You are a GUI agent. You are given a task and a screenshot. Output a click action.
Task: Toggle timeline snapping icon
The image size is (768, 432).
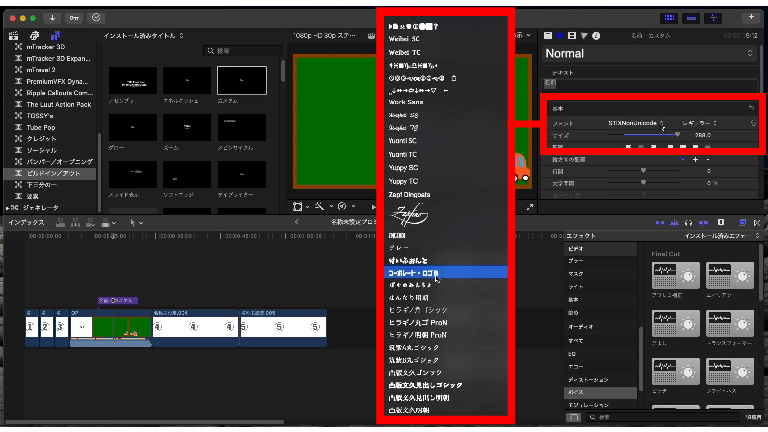pyautogui.click(x=703, y=223)
